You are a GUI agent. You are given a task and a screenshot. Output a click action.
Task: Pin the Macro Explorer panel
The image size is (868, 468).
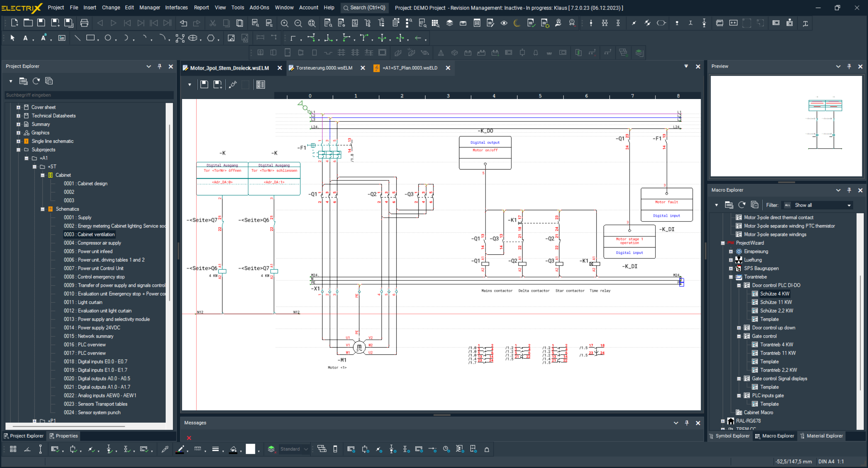tap(849, 190)
